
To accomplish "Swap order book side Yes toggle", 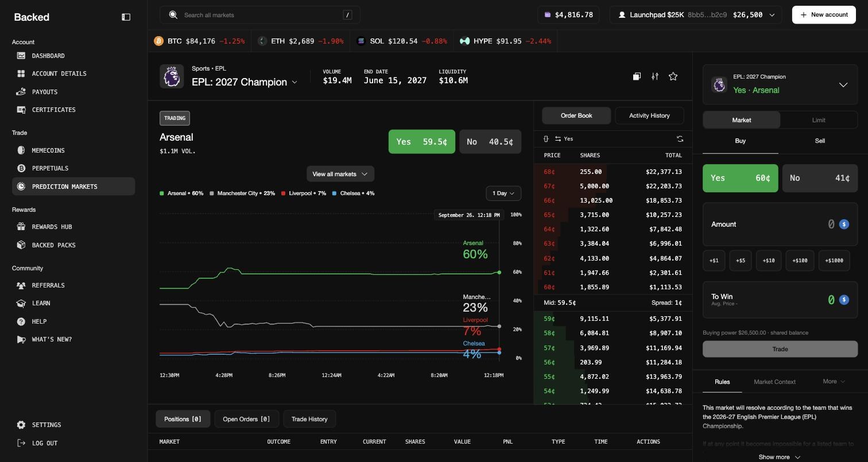I will point(564,139).
